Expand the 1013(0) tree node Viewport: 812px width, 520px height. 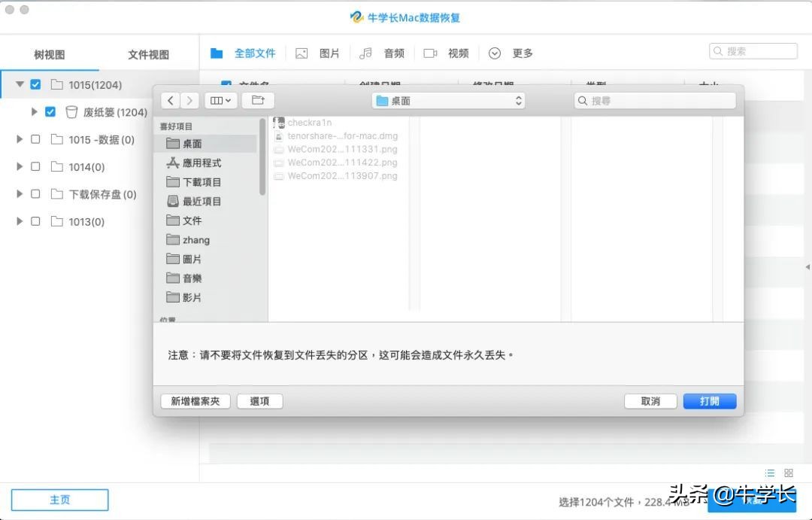tap(18, 221)
